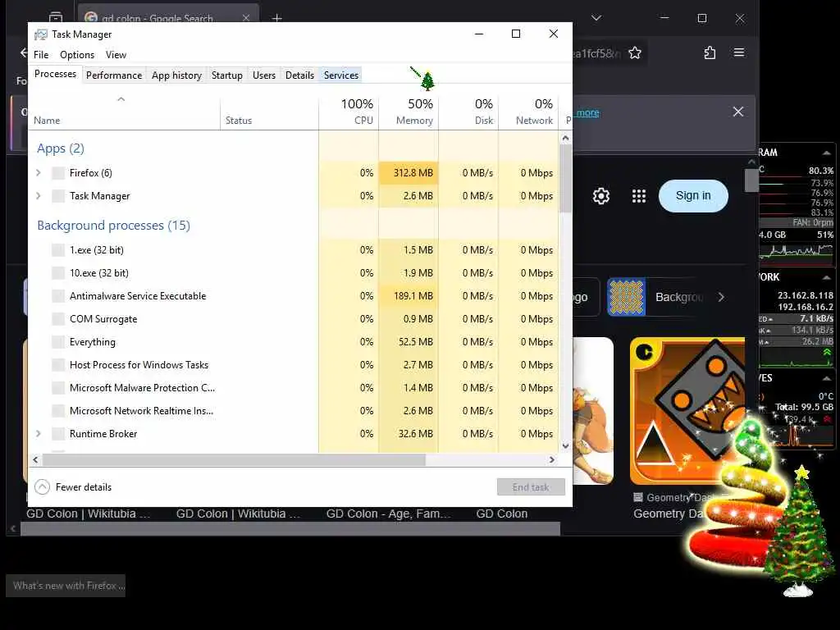Viewport: 840px width, 630px height.
Task: Click the End task button
Action: point(531,487)
